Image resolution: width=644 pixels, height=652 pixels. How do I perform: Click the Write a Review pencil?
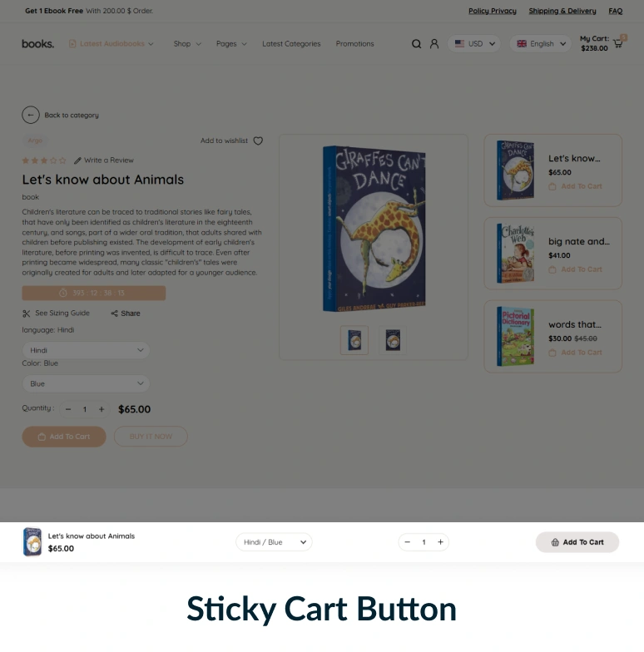click(x=77, y=161)
